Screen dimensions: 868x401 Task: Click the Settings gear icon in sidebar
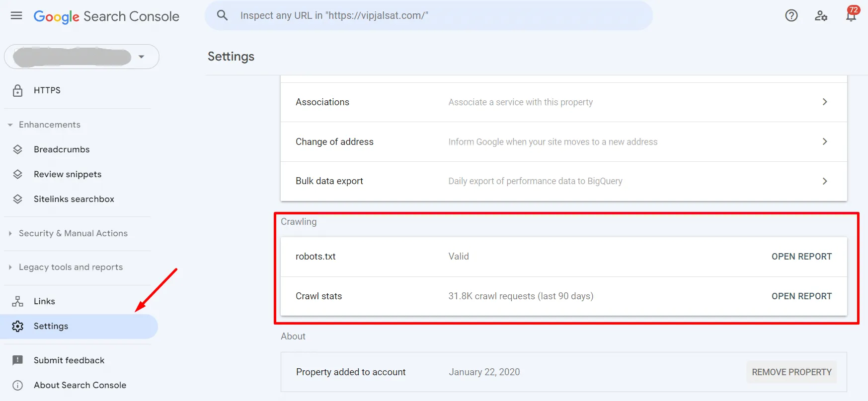click(18, 326)
